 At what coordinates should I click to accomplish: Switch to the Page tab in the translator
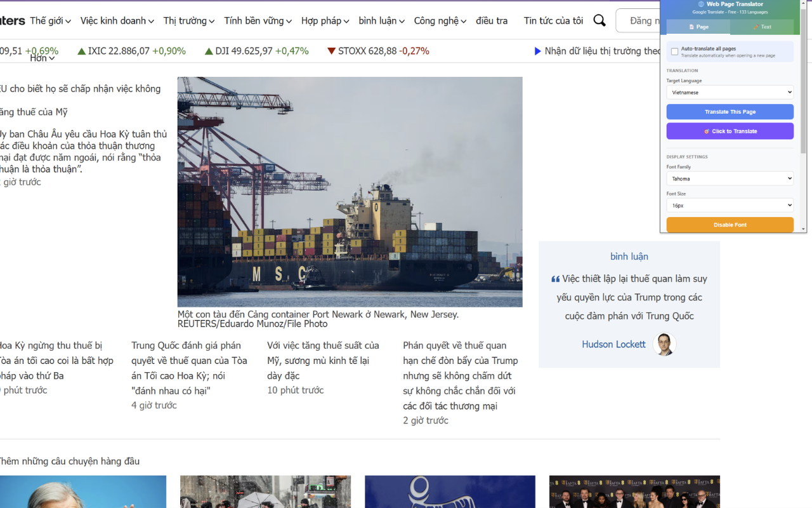tap(698, 27)
